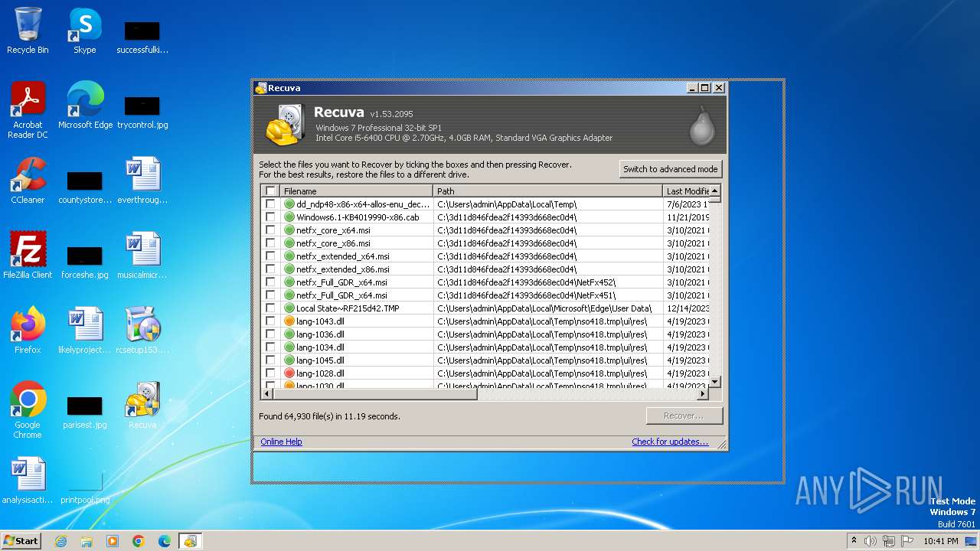Select netfx_Full_GDR_x64.msi in NetFx452 folder
The height and width of the screenshot is (551, 980).
point(485,282)
